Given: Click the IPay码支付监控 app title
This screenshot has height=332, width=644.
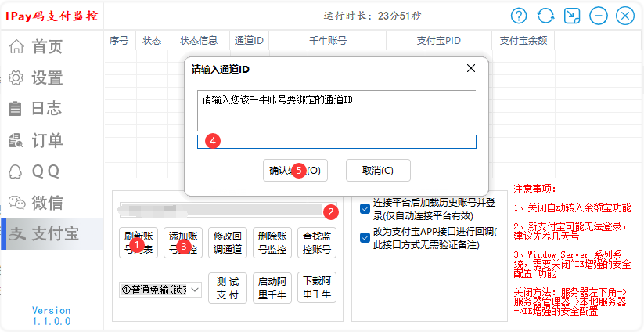Looking at the screenshot, I should click(52, 16).
